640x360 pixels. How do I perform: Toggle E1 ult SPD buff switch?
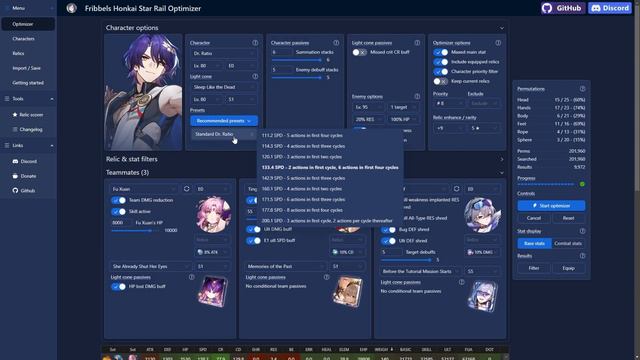coord(253,241)
